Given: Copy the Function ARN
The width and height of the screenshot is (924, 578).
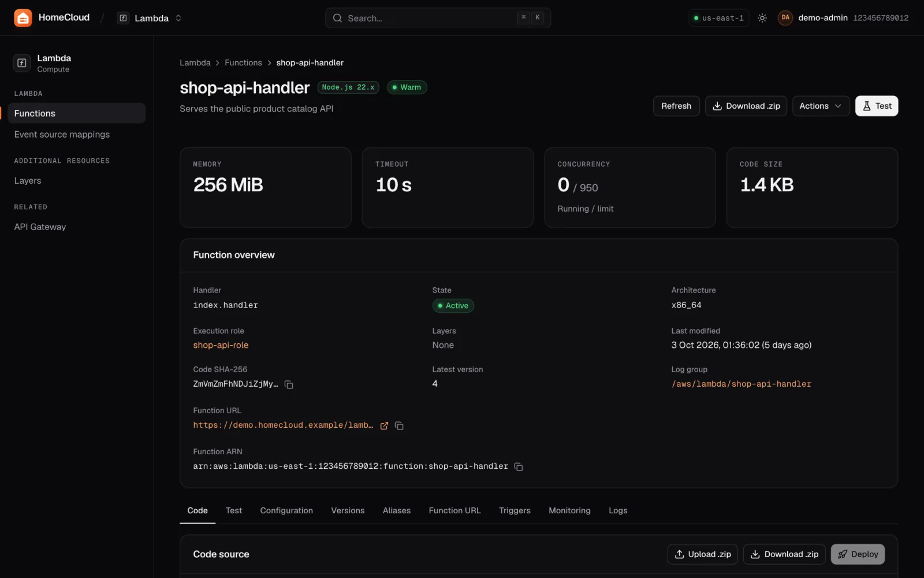Looking at the screenshot, I should click(x=519, y=467).
